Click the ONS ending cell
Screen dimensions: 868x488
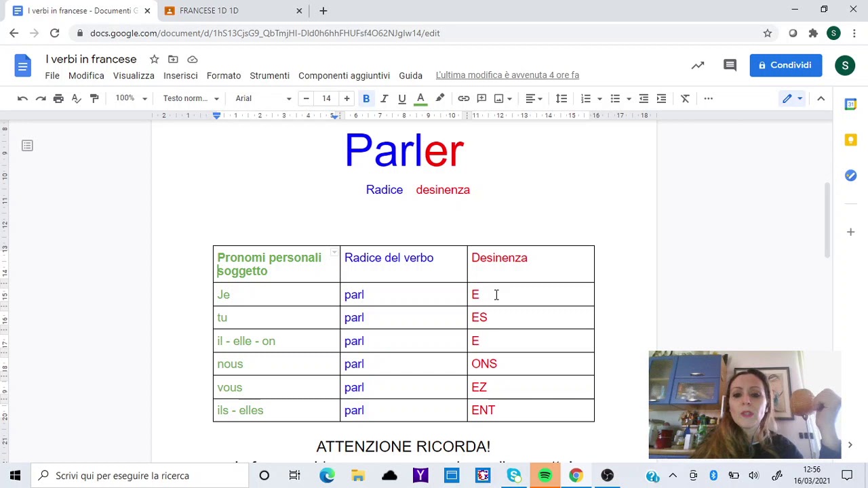click(x=530, y=364)
